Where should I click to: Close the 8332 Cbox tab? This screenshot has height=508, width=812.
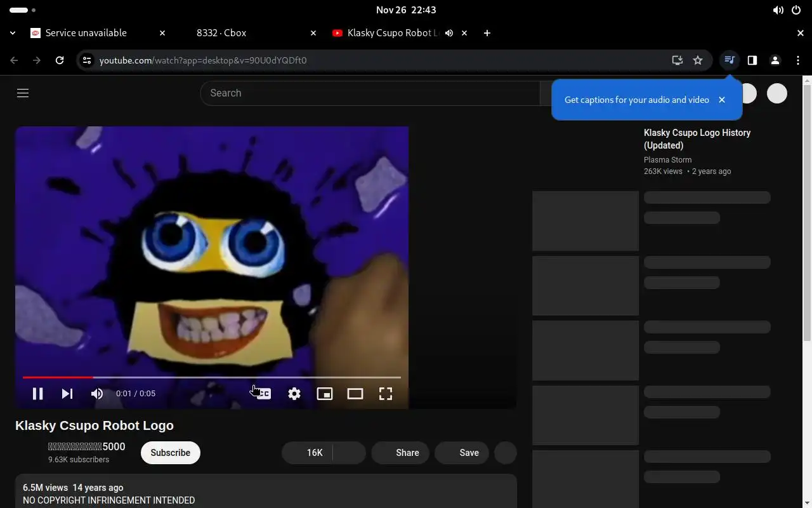[313, 33]
